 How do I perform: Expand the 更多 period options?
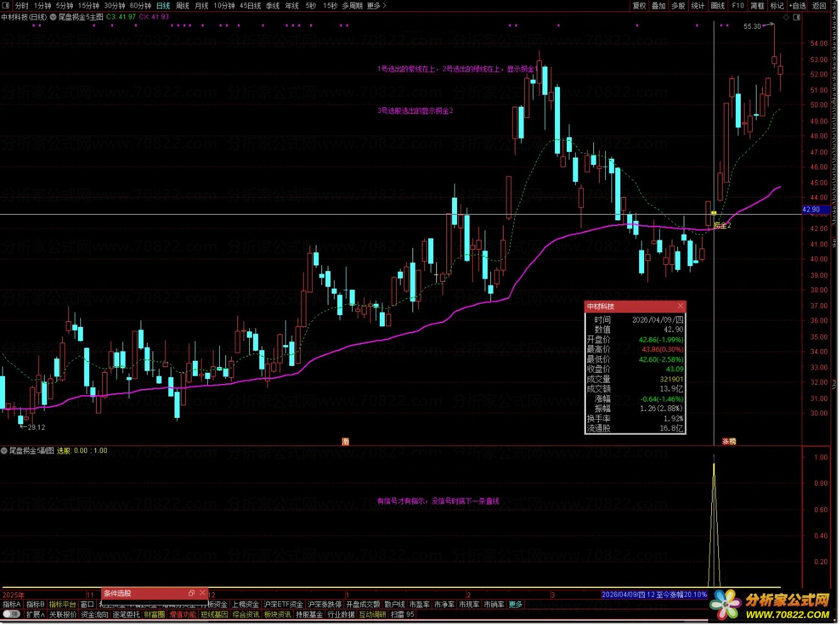376,6
